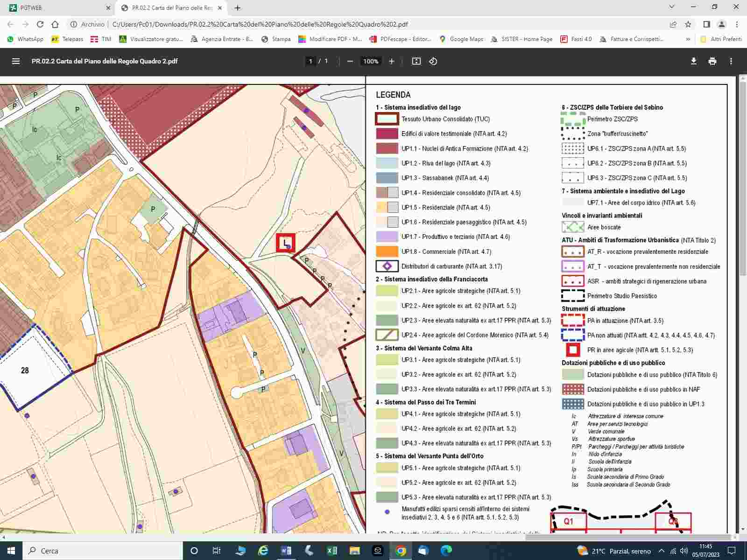Download the PDF file
Image resolution: width=747 pixels, height=560 pixels.
tap(694, 61)
